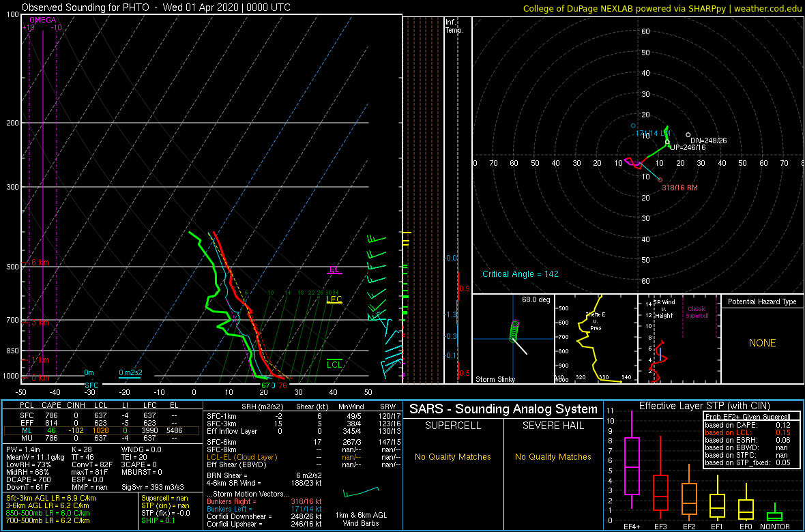Click the 'STP (fix) = -0.0' value
805x532 pixels.
tap(167, 513)
